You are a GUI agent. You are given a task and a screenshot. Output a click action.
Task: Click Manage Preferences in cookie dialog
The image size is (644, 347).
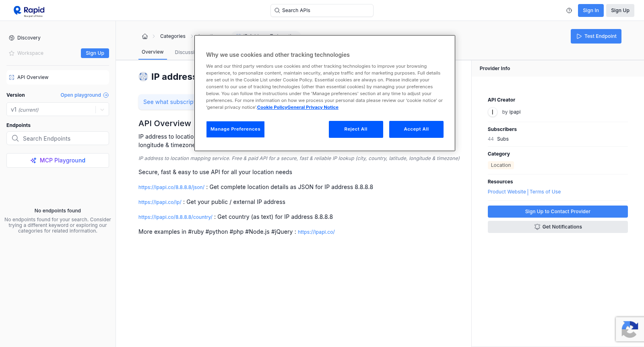235,129
